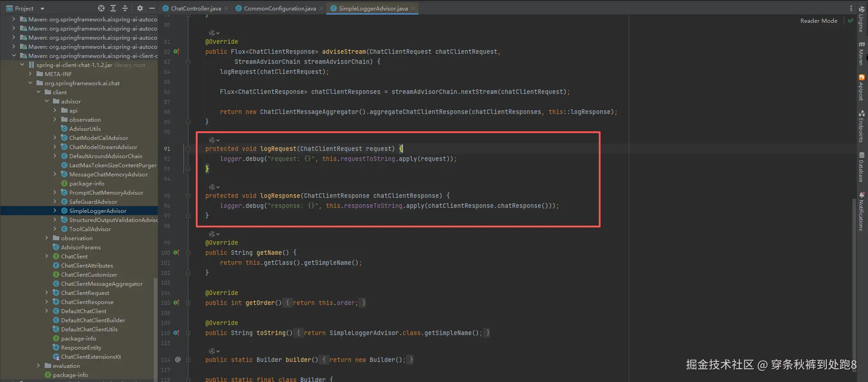
Task: Close the CommonConfiguration.java tab
Action: (x=321, y=8)
